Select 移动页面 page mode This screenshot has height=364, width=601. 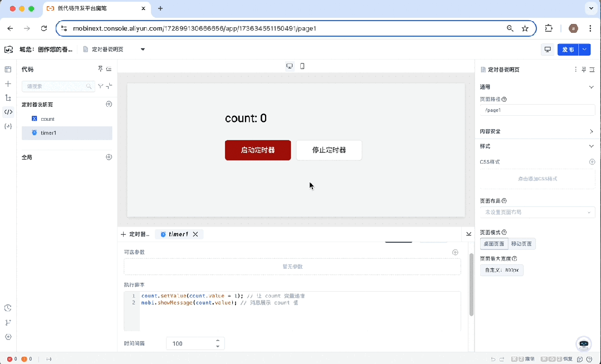coord(522,244)
